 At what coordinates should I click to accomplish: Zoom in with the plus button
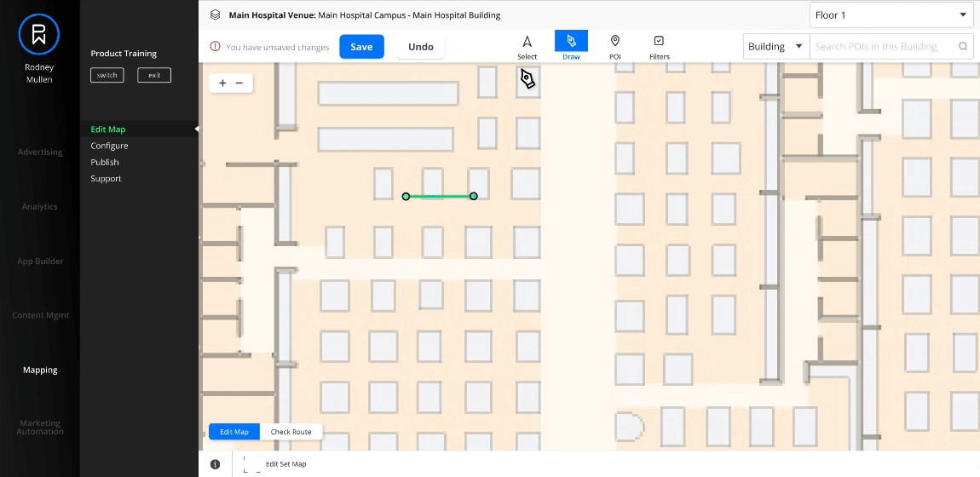(223, 83)
